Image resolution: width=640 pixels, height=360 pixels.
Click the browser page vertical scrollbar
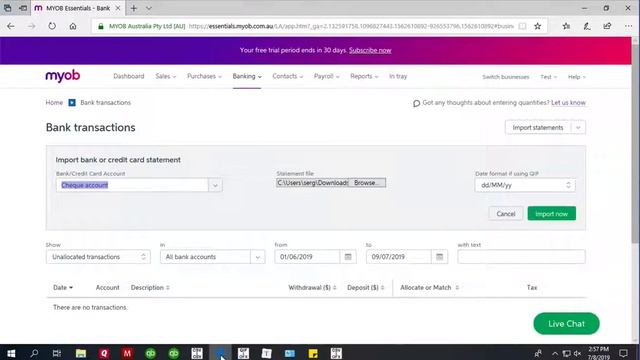[635, 143]
